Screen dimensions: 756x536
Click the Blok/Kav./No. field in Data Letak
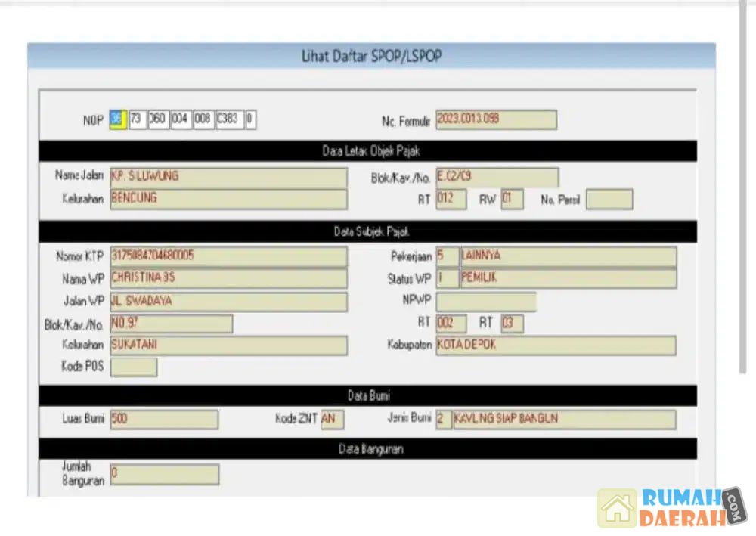(x=497, y=178)
